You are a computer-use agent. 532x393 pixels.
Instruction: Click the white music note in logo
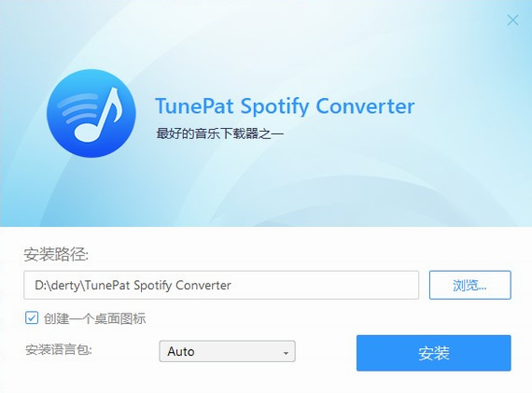click(x=98, y=116)
